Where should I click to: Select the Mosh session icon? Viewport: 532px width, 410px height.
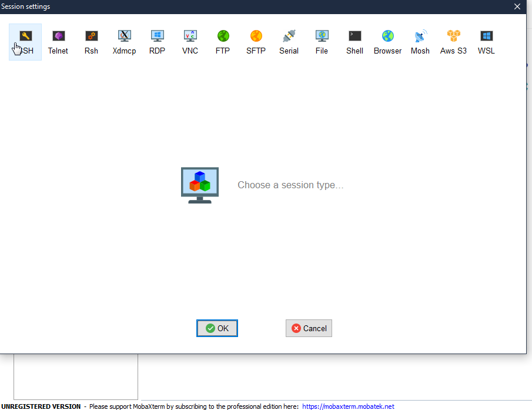pos(420,41)
